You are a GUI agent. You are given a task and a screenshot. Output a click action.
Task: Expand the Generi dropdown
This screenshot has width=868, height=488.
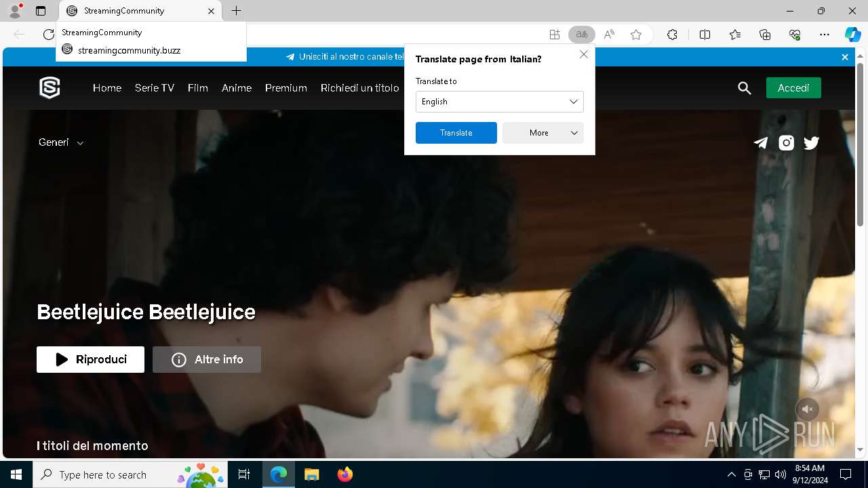pos(61,142)
